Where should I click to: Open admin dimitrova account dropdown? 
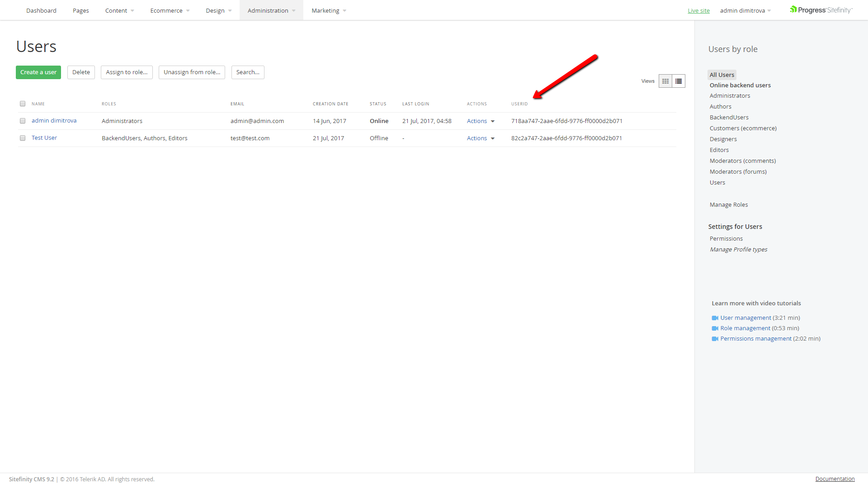point(745,10)
